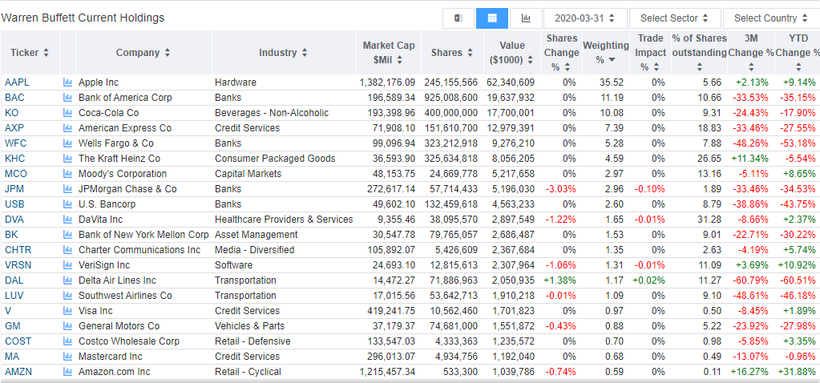Viewport: 820px width, 383px height.
Task: Open the chart icon for Apple Inc
Action: coord(67,82)
